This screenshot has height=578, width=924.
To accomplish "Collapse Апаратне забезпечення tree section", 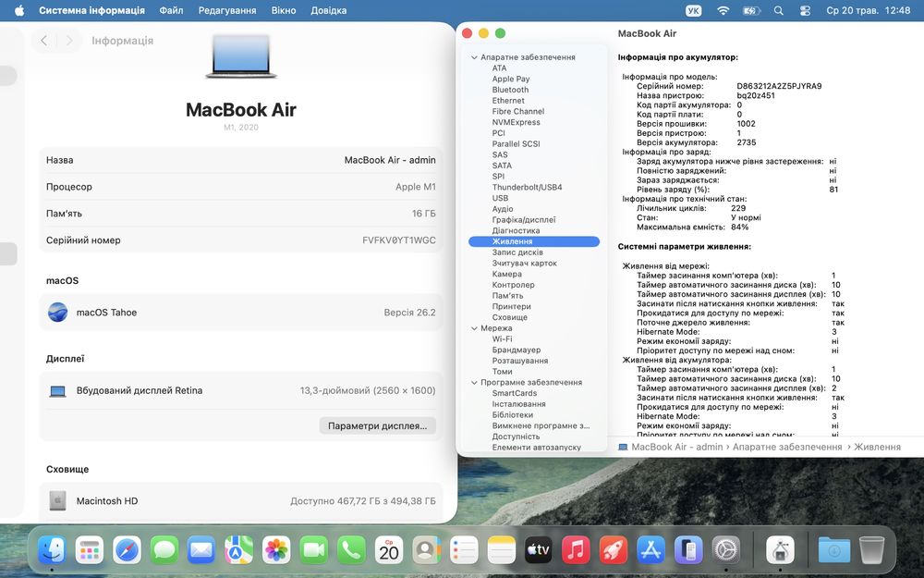I will (474, 57).
